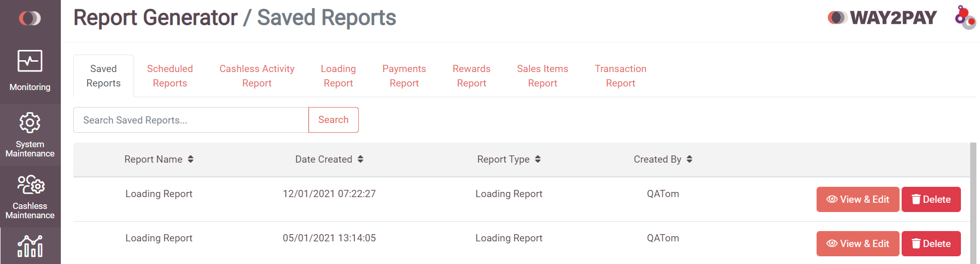Click the colorful user avatar icon

click(x=965, y=17)
